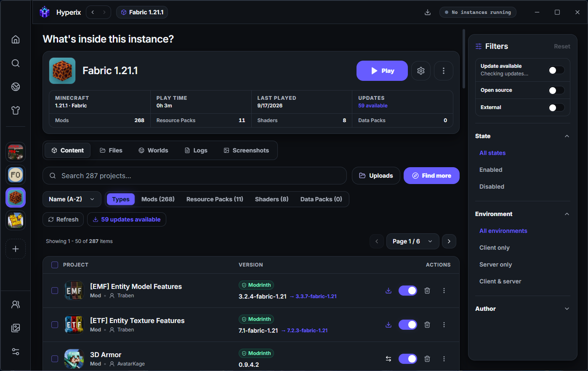Open the FO instance in sidebar
Screen dimensions: 588x371
pyautogui.click(x=16, y=175)
